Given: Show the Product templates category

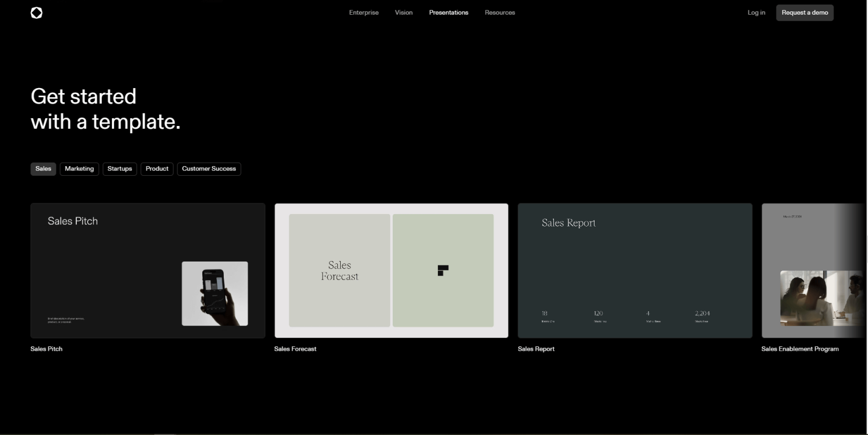Looking at the screenshot, I should [x=157, y=169].
